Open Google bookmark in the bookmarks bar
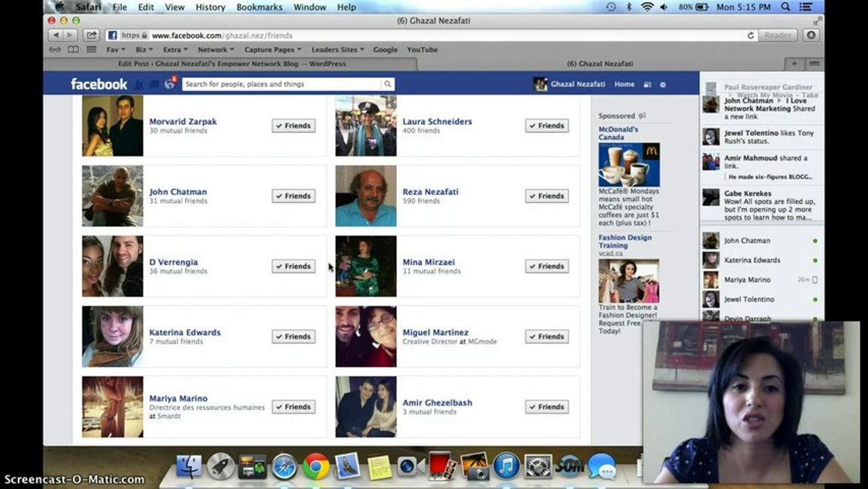This screenshot has width=868, height=489. (x=385, y=50)
